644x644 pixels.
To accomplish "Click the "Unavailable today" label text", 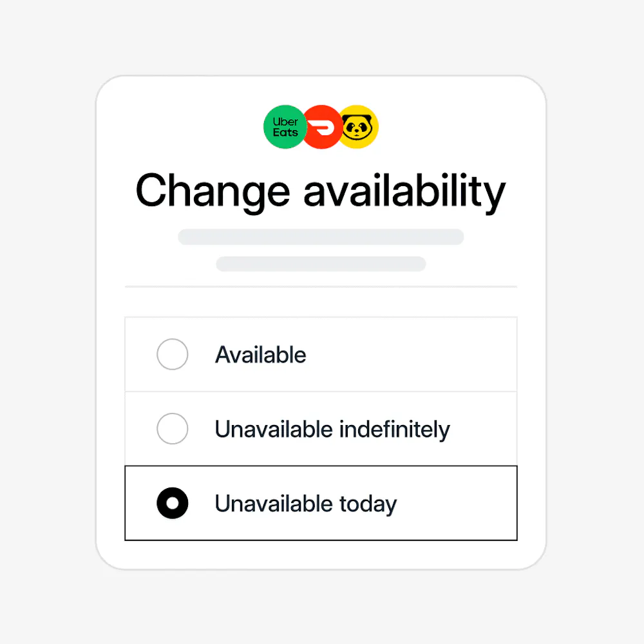I will (306, 504).
